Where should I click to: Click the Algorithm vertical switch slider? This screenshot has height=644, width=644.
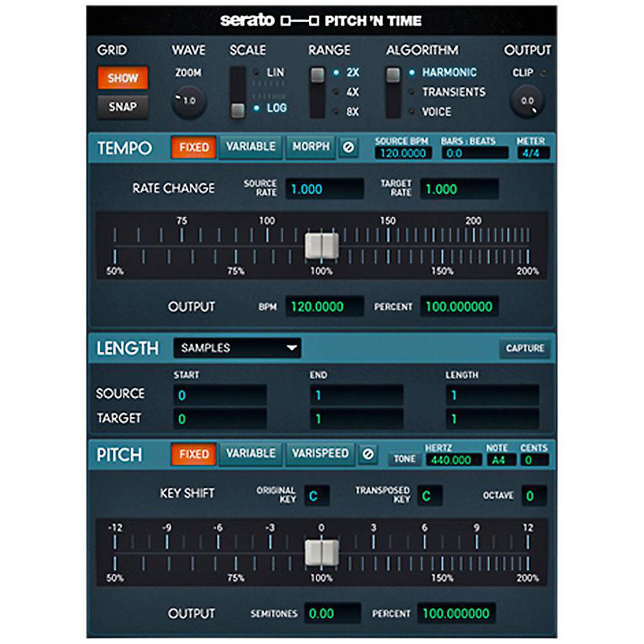click(x=393, y=93)
